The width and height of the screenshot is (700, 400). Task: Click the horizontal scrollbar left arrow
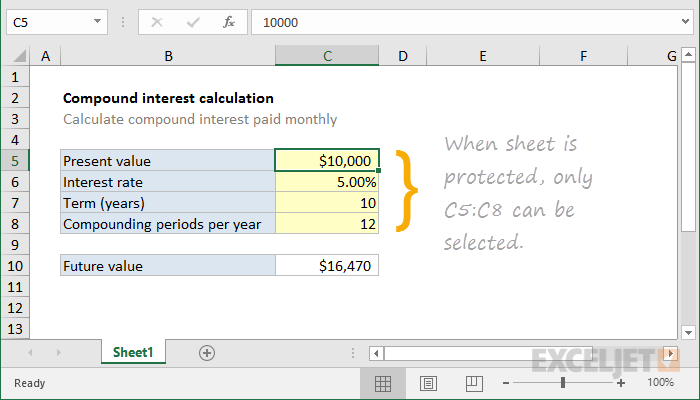pos(376,354)
